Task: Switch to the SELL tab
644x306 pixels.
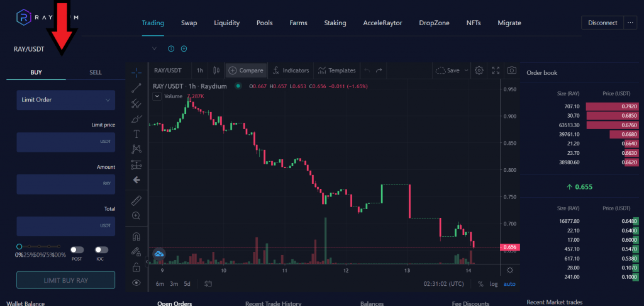Action: click(96, 72)
